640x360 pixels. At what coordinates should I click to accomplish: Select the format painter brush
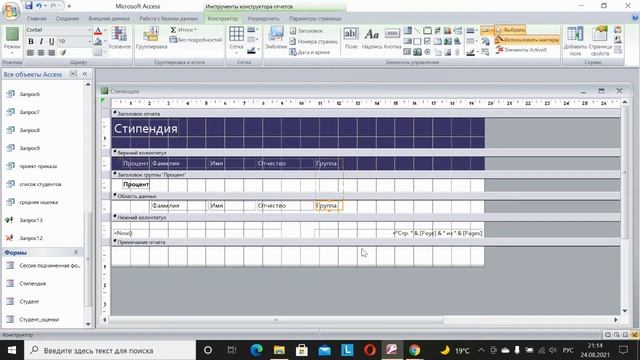click(62, 53)
